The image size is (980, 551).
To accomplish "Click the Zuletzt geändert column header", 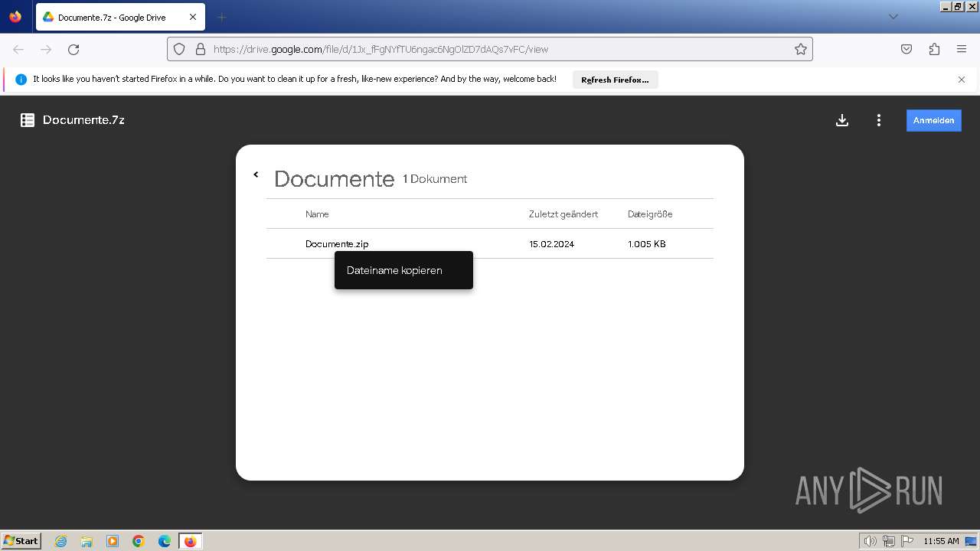I will (x=563, y=214).
